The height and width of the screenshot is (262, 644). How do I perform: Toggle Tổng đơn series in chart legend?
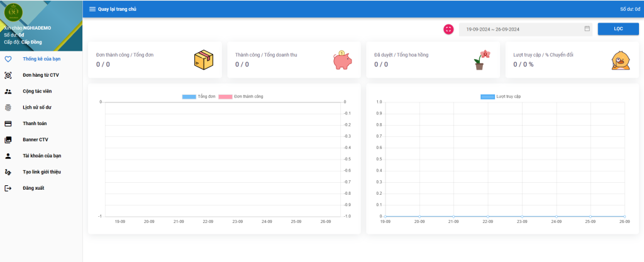coord(198,96)
